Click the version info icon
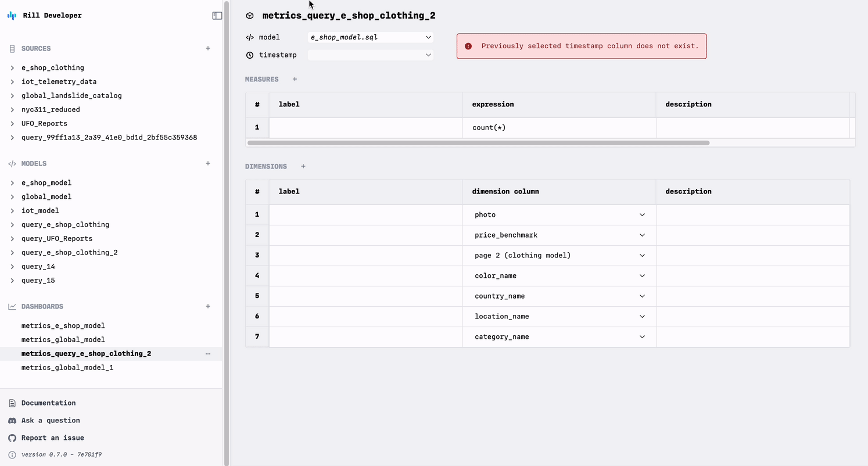This screenshot has width=868, height=466. [12, 454]
